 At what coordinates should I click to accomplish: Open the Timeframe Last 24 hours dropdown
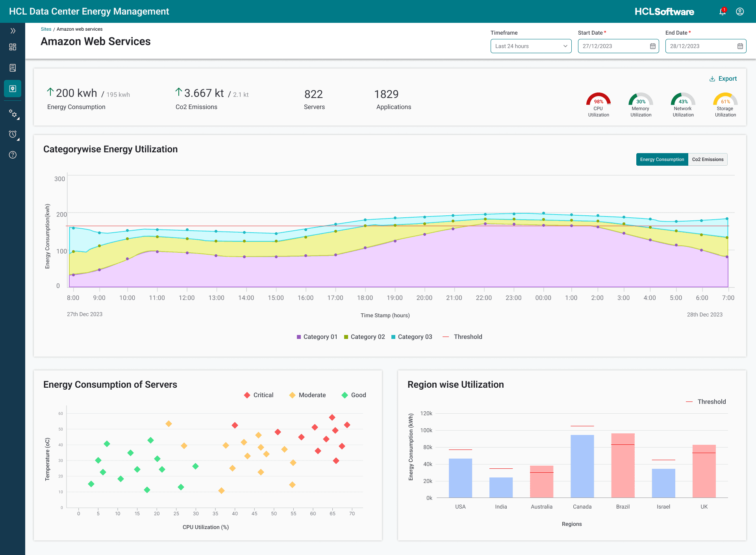[x=531, y=46]
